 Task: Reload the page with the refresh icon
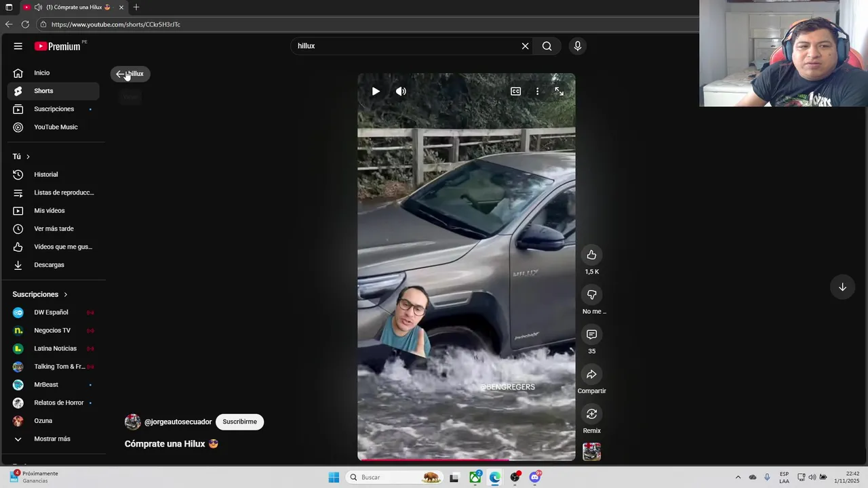pyautogui.click(x=25, y=24)
